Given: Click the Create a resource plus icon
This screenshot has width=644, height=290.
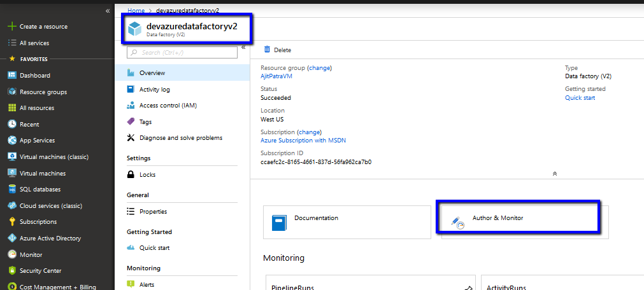Looking at the screenshot, I should click(x=11, y=27).
